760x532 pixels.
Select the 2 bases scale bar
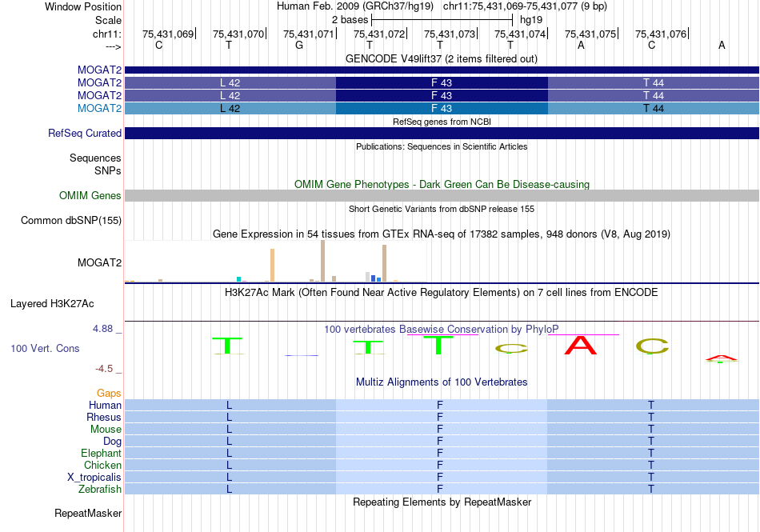(442, 20)
